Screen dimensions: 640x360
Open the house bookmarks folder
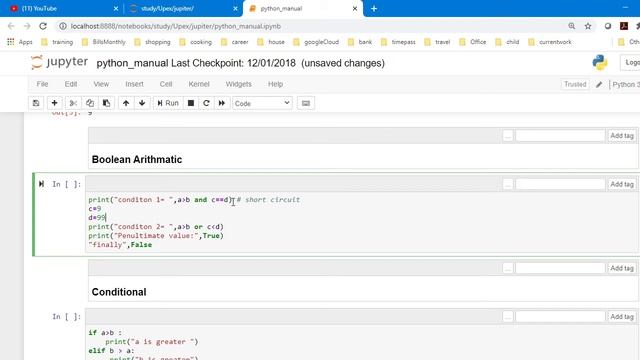point(271,42)
